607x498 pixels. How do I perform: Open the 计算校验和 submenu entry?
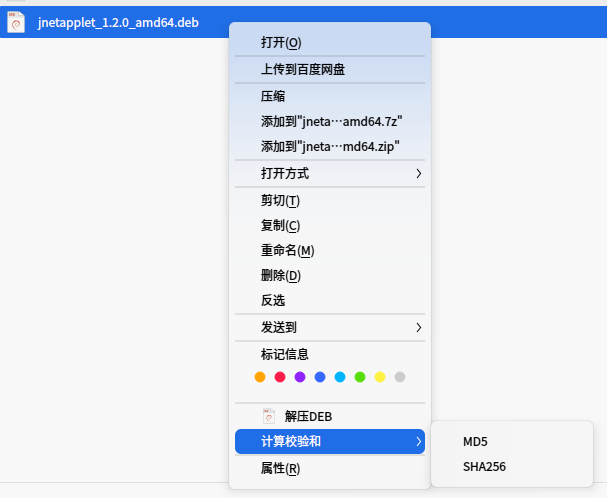click(330, 441)
